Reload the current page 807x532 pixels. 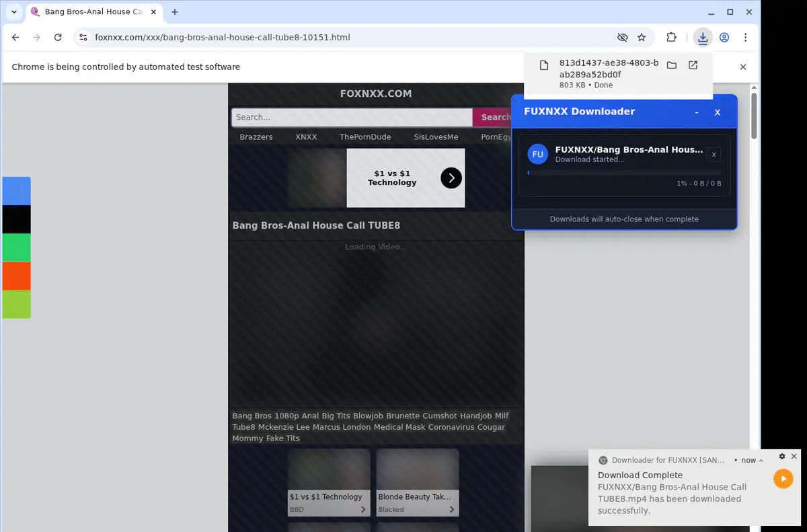click(x=58, y=38)
